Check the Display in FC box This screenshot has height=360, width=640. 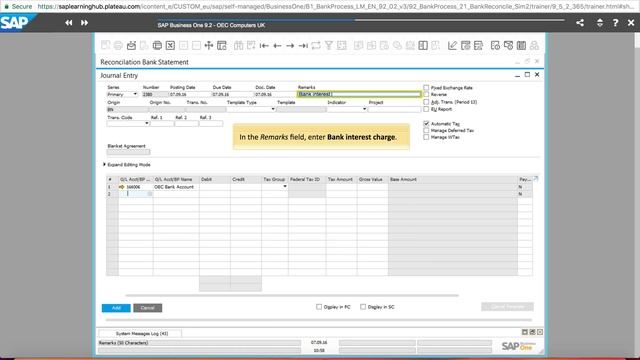coord(319,307)
